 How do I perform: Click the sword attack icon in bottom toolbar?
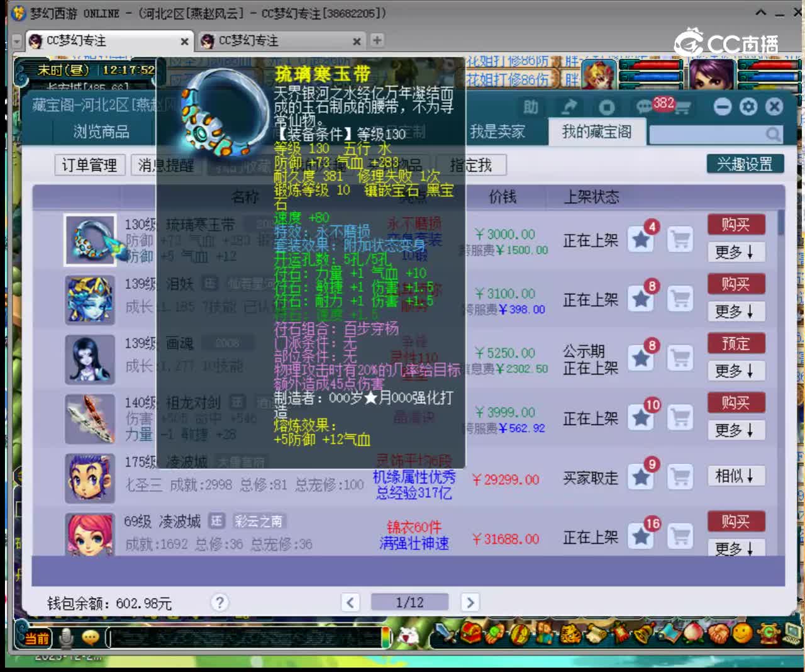447,632
